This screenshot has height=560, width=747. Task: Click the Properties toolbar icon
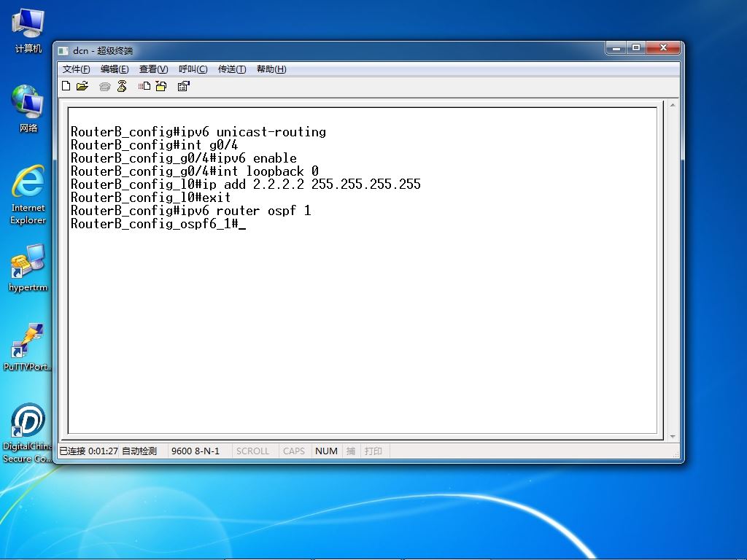tap(183, 86)
